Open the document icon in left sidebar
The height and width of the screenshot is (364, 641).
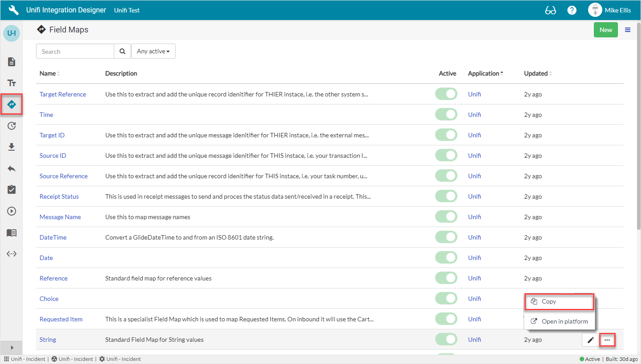point(12,62)
